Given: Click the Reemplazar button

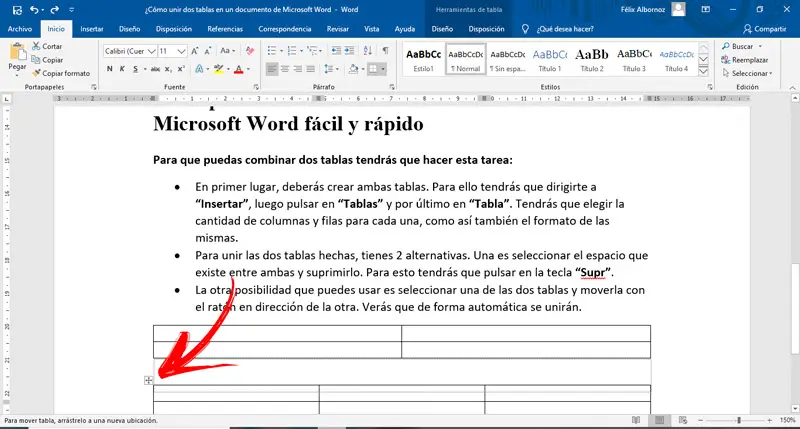Looking at the screenshot, I should (745, 60).
